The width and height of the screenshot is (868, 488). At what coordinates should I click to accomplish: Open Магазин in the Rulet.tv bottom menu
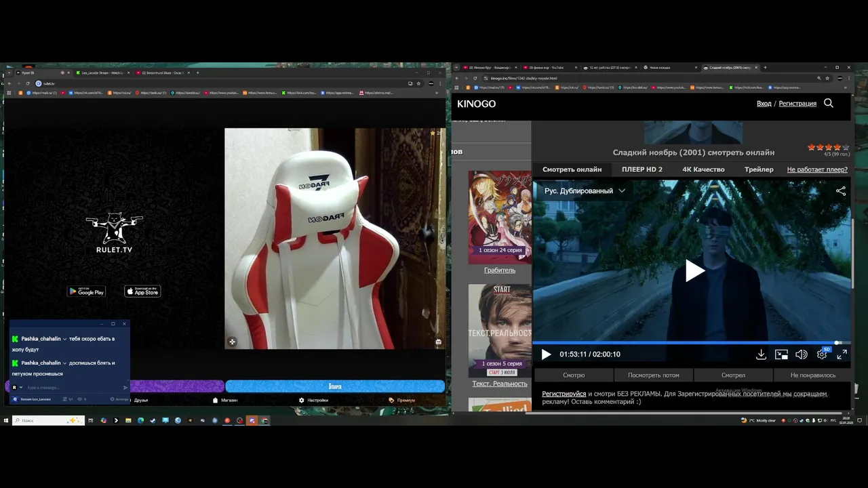tap(225, 400)
